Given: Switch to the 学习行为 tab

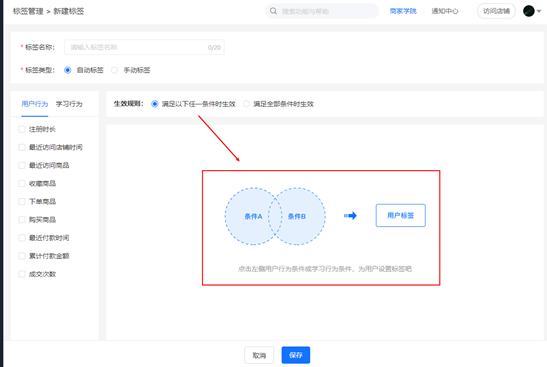Looking at the screenshot, I should pos(69,104).
